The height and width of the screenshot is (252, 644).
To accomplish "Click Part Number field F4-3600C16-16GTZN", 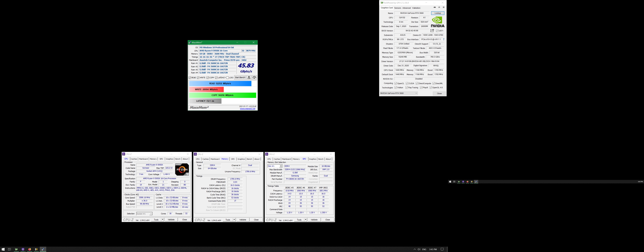I will (295, 179).
